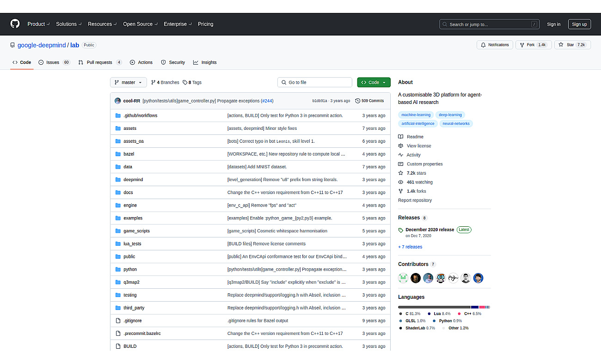Click the data folder icon
This screenshot has width=601, height=364.
[x=118, y=167]
